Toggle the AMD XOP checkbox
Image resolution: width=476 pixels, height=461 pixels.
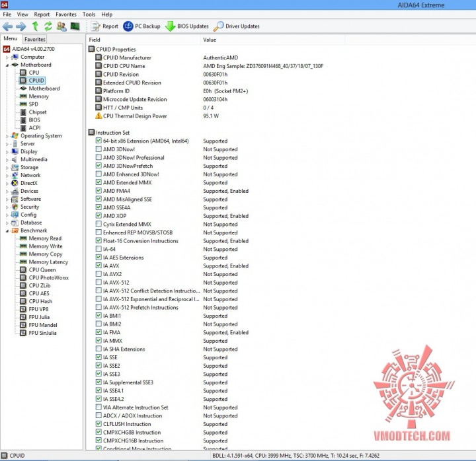point(99,215)
